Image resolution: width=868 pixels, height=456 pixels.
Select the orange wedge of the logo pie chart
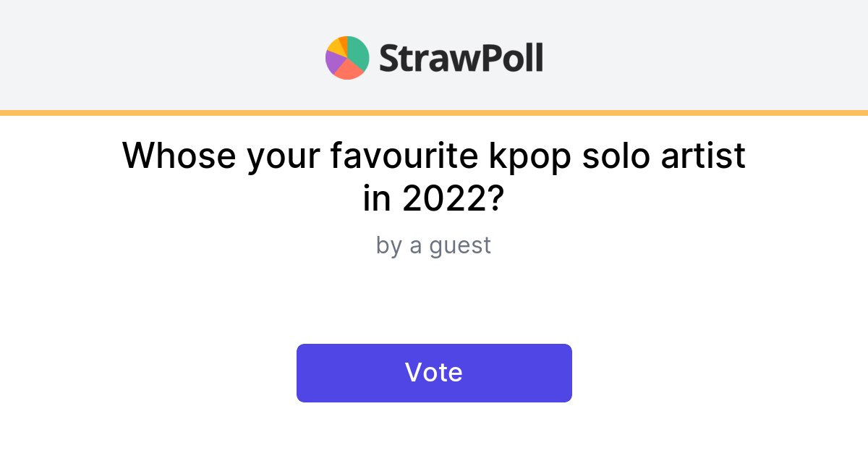344,41
